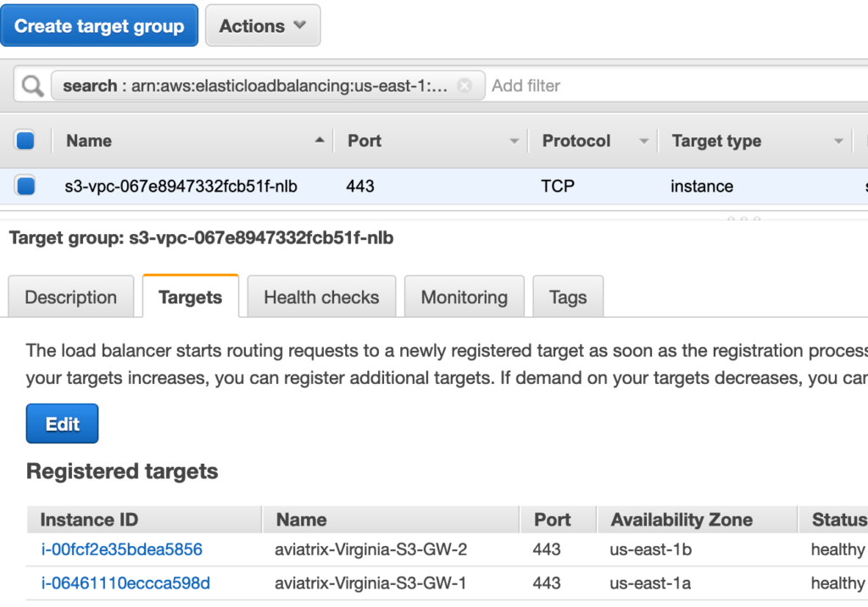Image resolution: width=868 pixels, height=607 pixels.
Task: Go to the Tags tab
Action: 568,298
